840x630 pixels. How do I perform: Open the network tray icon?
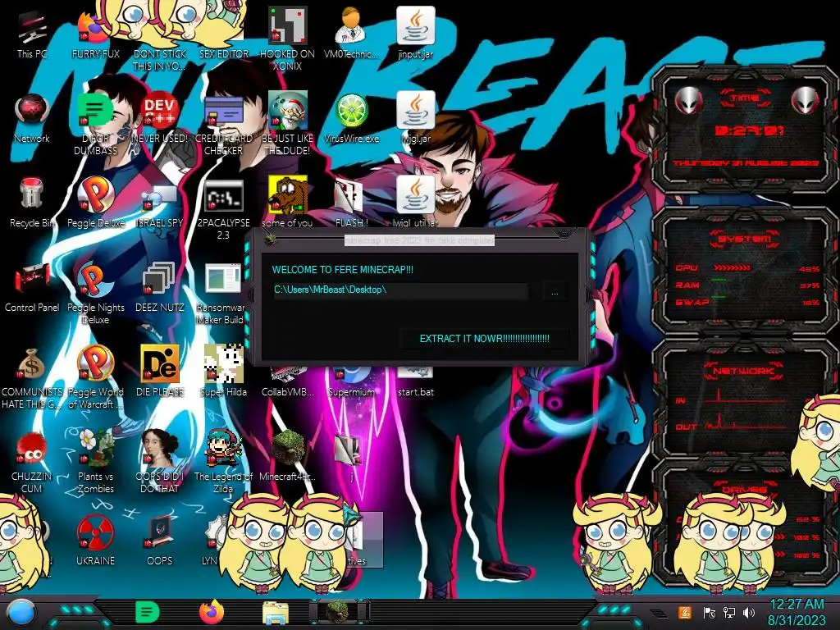[729, 612]
